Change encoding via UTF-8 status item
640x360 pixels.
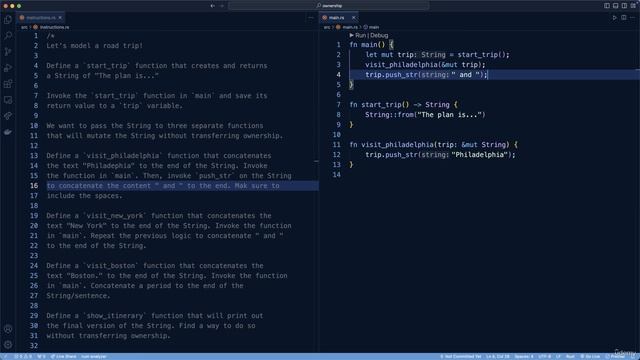[x=544, y=356]
